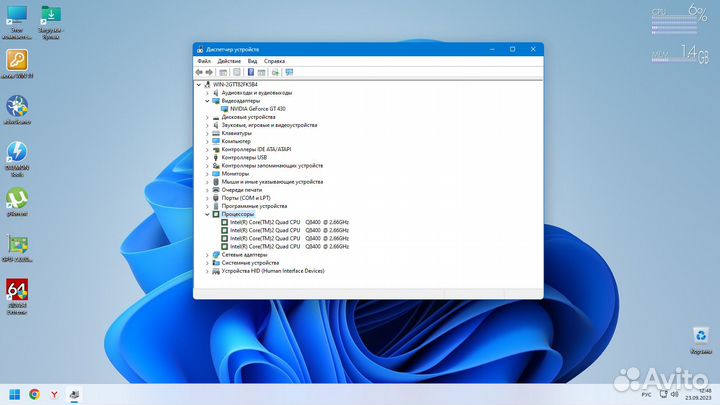
Task: Click the Контроллеры USB plug icon
Action: point(216,158)
